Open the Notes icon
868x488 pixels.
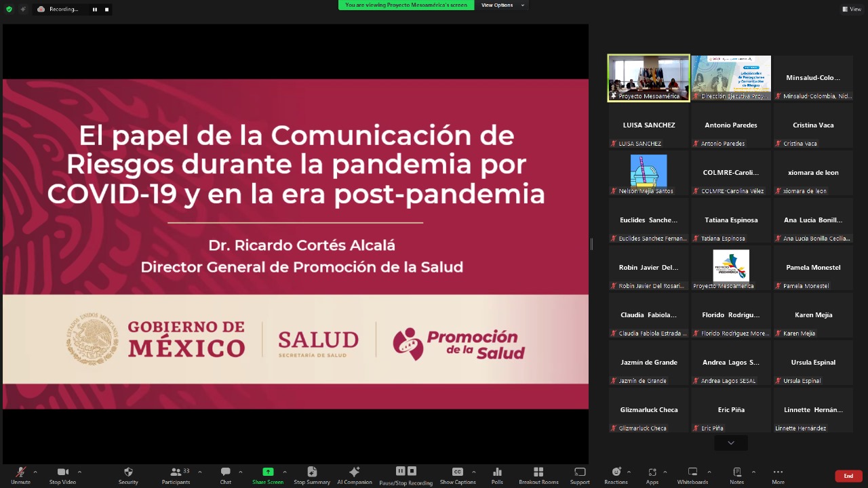tap(737, 472)
